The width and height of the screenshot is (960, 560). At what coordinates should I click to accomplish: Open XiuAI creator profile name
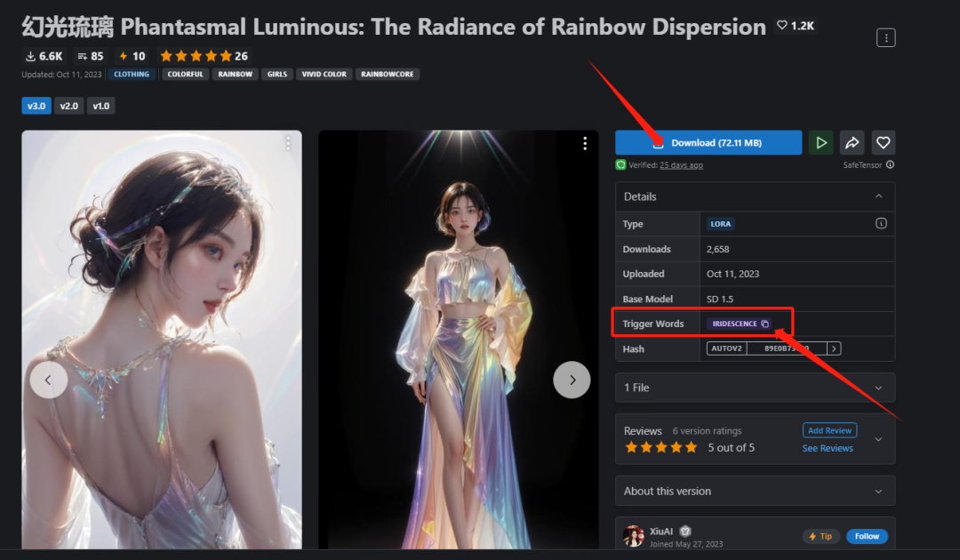click(660, 532)
